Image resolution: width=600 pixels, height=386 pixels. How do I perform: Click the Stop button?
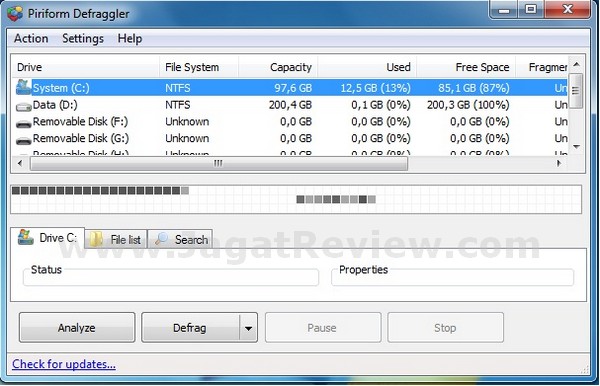(x=445, y=327)
